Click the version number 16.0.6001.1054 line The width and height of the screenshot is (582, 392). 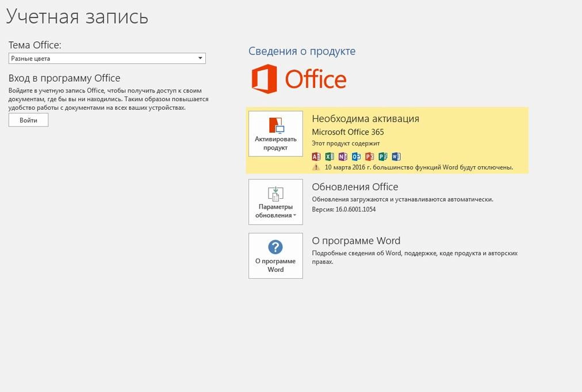344,209
